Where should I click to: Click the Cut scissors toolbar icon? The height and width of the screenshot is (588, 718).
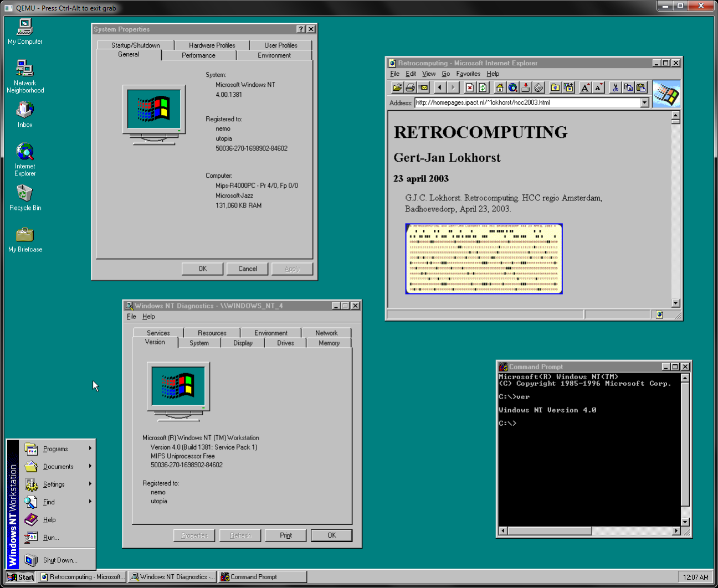(x=615, y=87)
